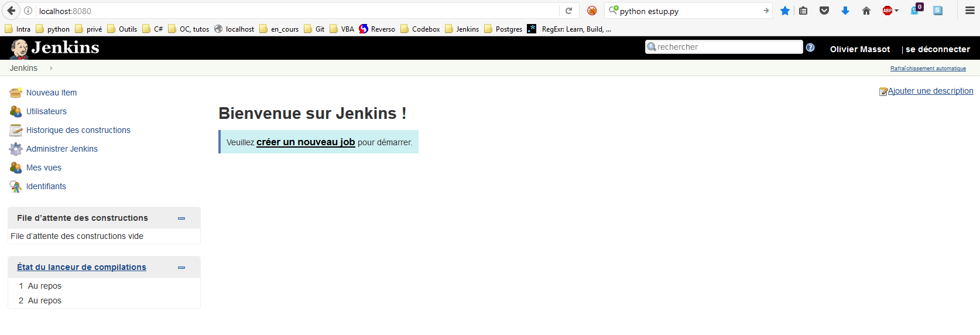Toggle Rafraîchissement automatique
The image size is (980, 335).
tap(928, 69)
